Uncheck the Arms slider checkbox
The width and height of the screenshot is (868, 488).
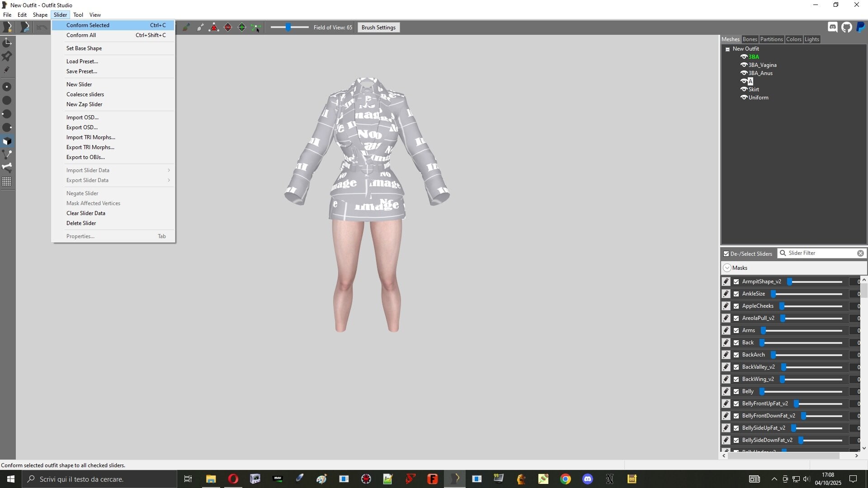tap(736, 331)
